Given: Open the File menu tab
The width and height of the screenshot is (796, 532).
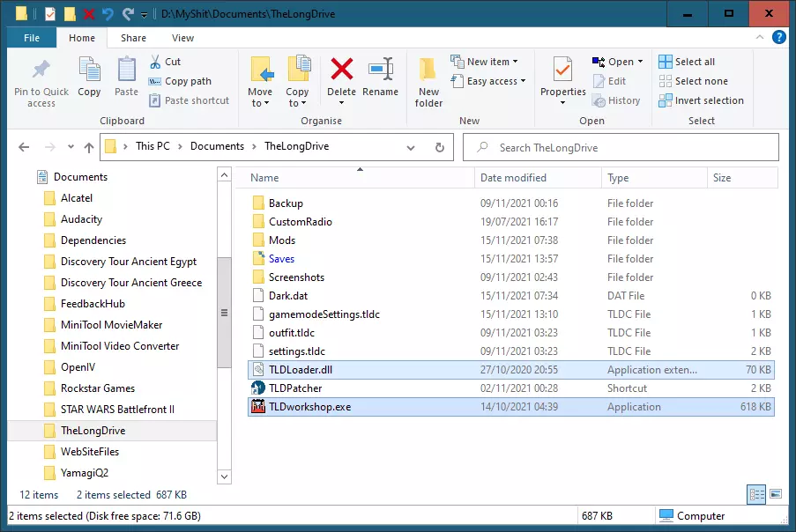Looking at the screenshot, I should click(x=32, y=38).
